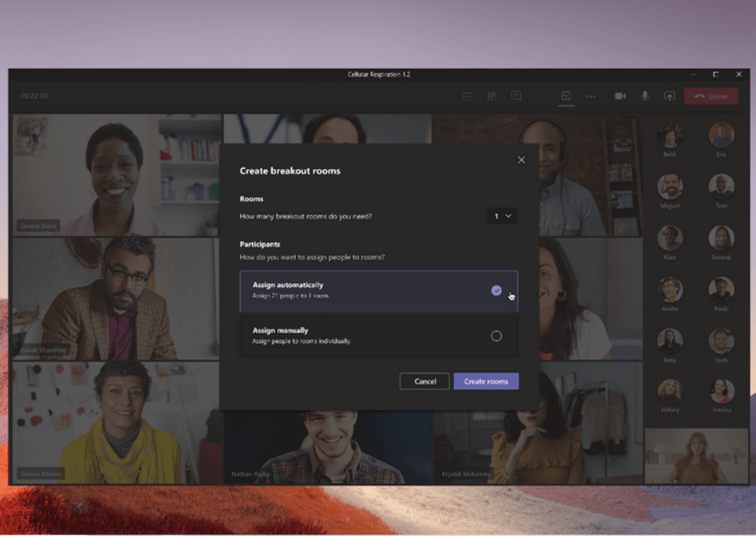756x536 pixels.
Task: Open more actions with the ellipsis icon
Action: pos(590,96)
